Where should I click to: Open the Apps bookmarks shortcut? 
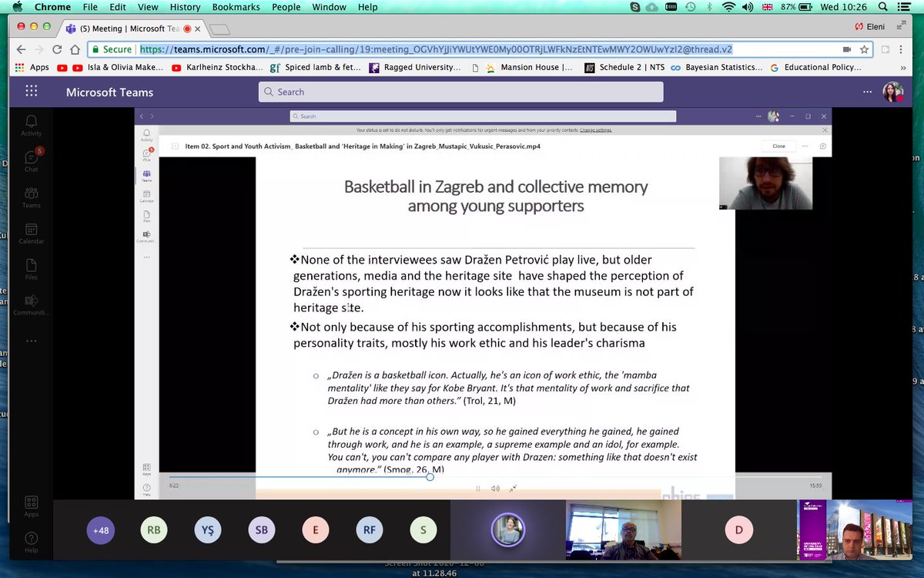pyautogui.click(x=32, y=67)
